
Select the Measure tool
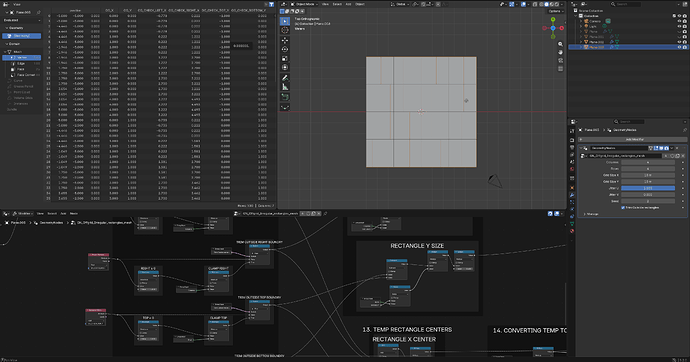click(x=285, y=87)
